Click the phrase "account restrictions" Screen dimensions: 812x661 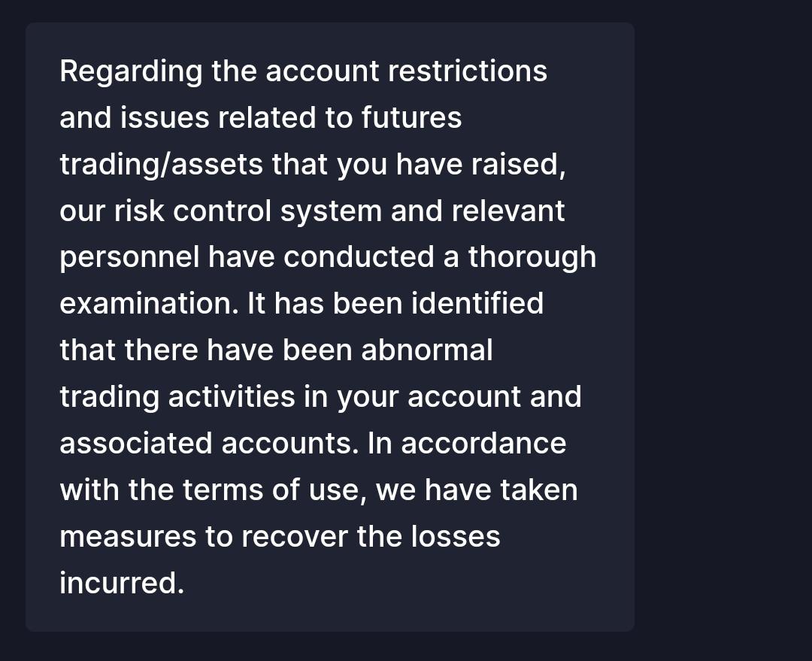(407, 71)
